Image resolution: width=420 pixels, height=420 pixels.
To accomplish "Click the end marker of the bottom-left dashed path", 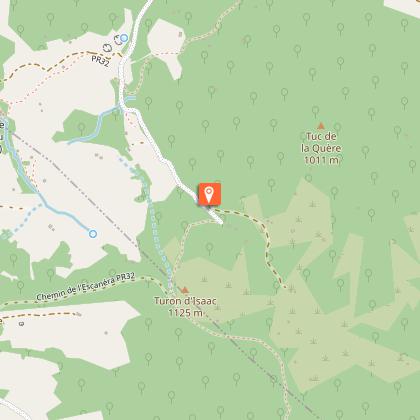I will click(78, 314).
